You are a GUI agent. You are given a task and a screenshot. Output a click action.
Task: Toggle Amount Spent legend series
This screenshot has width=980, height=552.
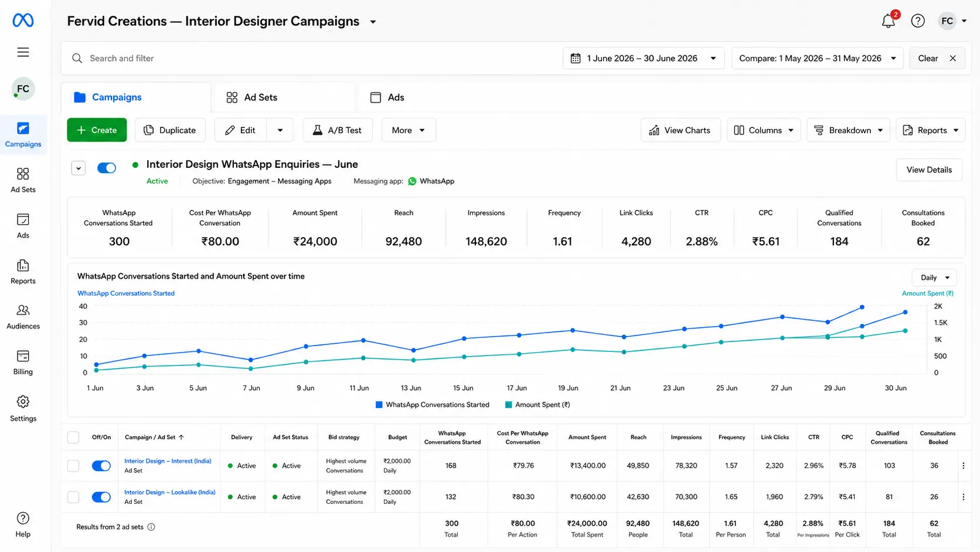click(537, 405)
